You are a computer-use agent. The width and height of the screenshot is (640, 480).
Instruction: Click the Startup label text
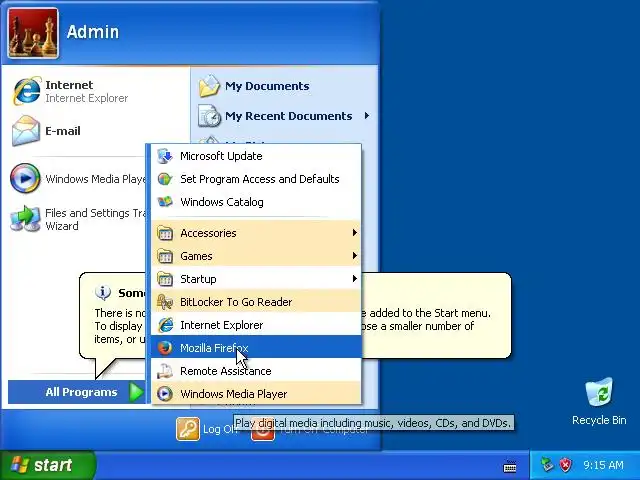pos(198,279)
